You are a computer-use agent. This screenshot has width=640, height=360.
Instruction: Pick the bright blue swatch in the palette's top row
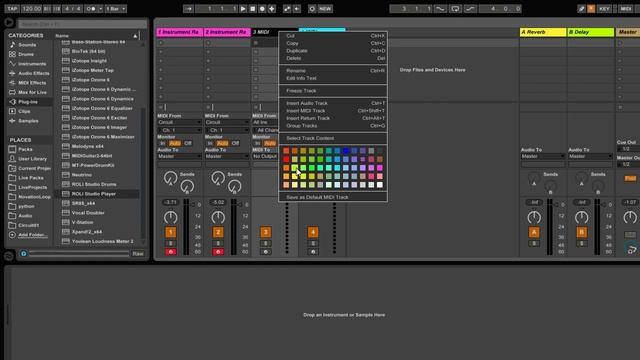[x=346, y=151]
